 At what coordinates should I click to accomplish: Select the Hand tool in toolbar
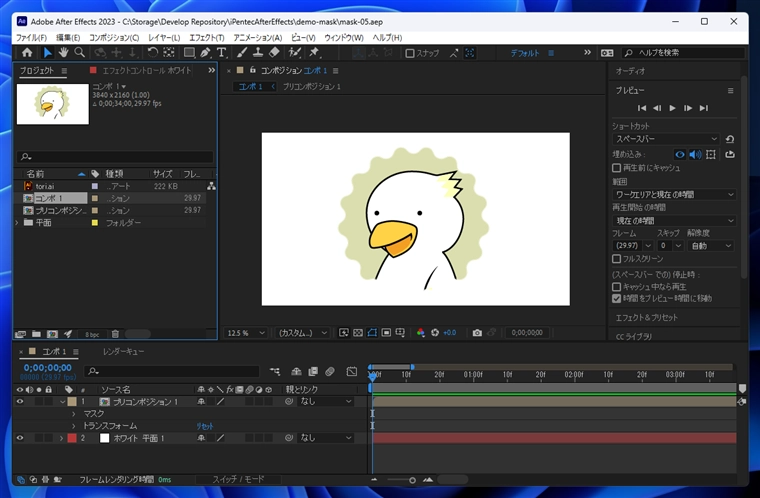pos(63,53)
